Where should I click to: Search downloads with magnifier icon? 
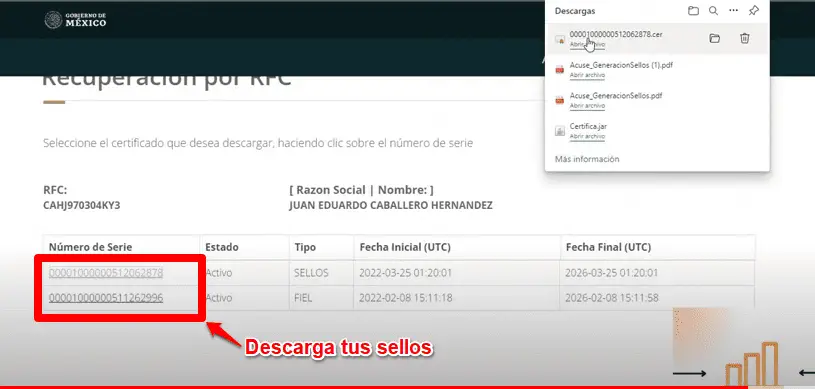click(x=713, y=10)
